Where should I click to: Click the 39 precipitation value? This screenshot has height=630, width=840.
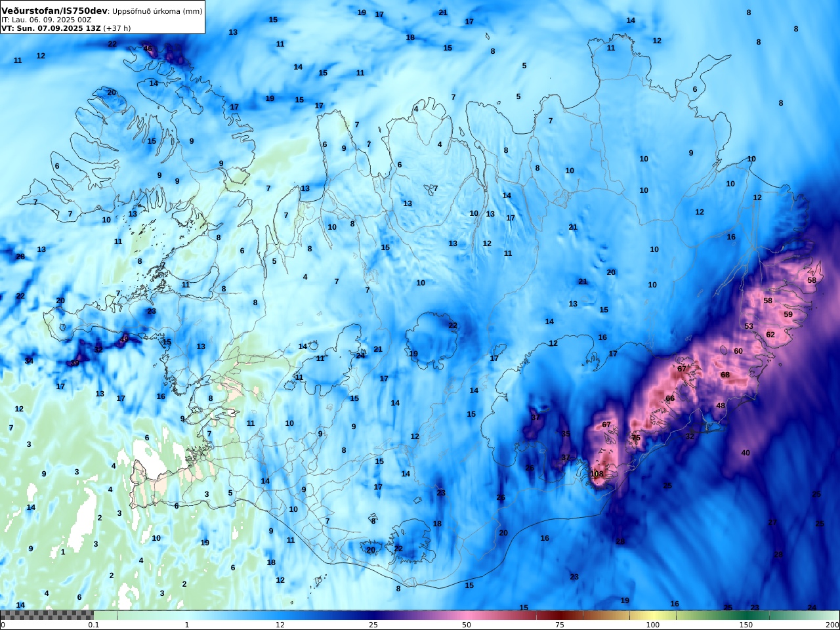coord(75,364)
